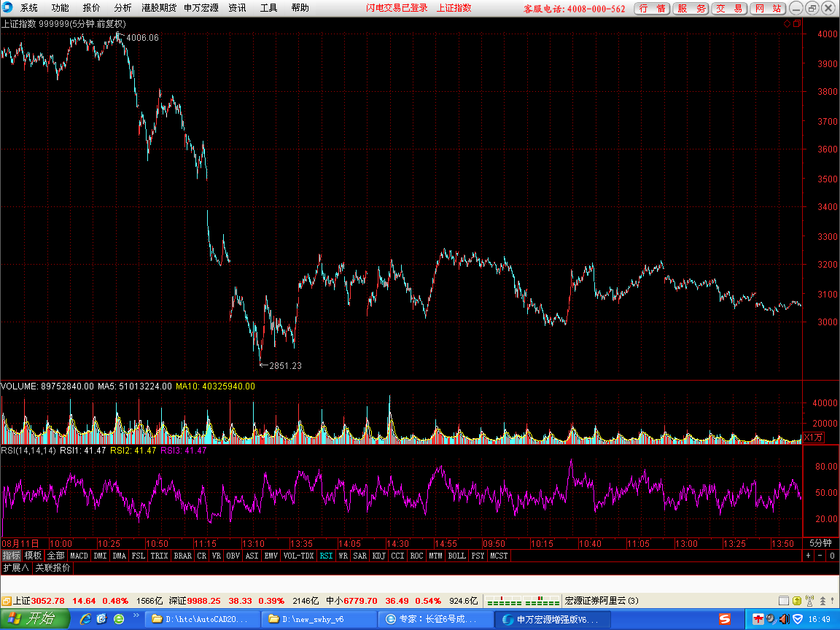Open the 资讯 menu
This screenshot has height=630, width=840.
tap(237, 8)
